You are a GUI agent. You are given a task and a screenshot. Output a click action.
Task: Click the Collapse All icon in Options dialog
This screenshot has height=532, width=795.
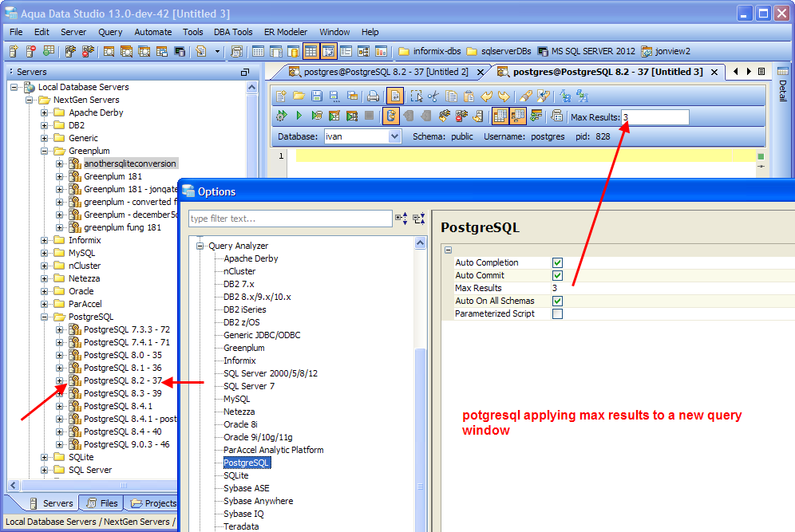coord(419,219)
